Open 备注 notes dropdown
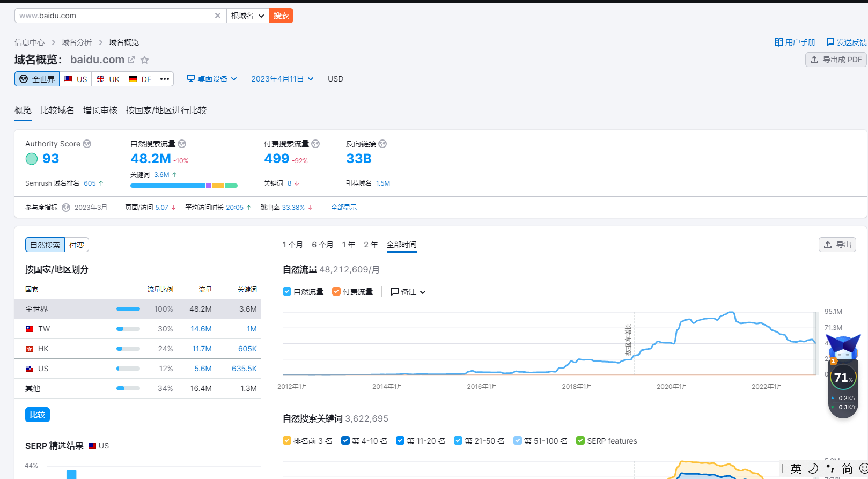Viewport: 868px width, 479px height. click(408, 292)
